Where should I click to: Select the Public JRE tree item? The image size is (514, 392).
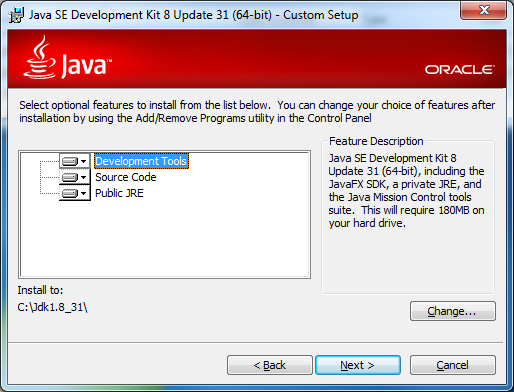[x=119, y=193]
